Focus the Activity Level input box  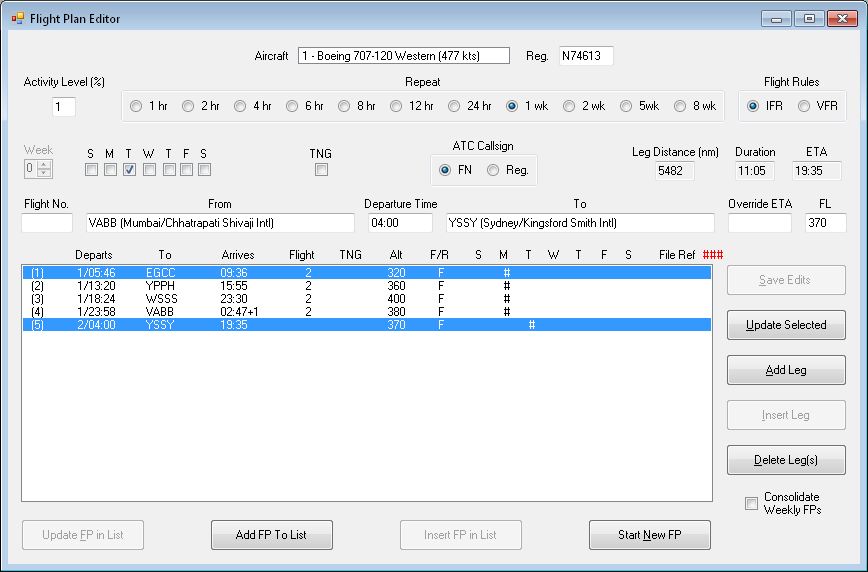point(64,107)
